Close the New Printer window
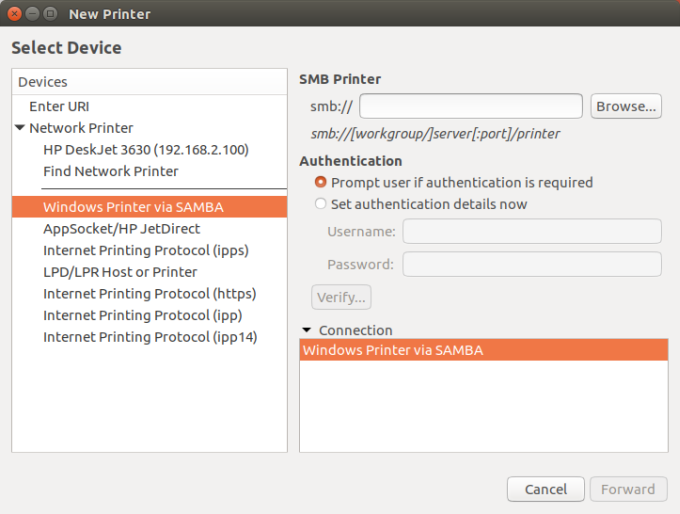Screen dimensions: 680x514 [13, 14]
